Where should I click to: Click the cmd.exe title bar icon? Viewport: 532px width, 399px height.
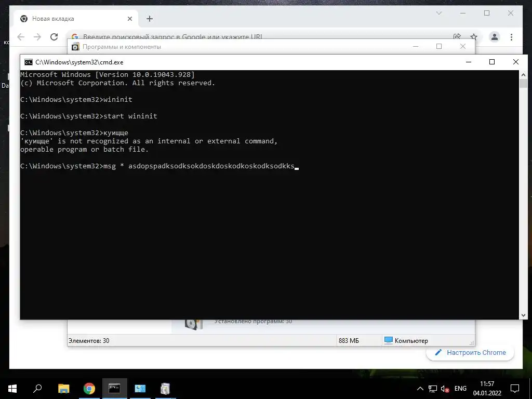(x=29, y=62)
